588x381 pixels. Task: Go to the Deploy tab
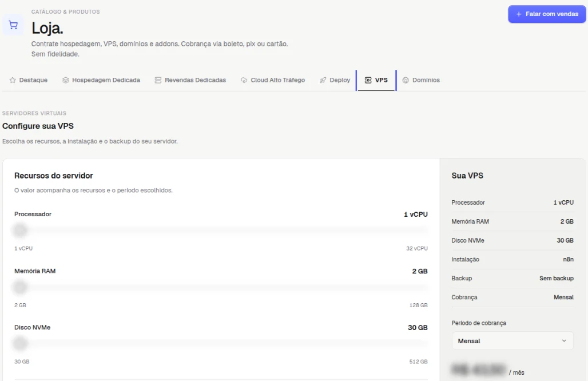coord(335,80)
